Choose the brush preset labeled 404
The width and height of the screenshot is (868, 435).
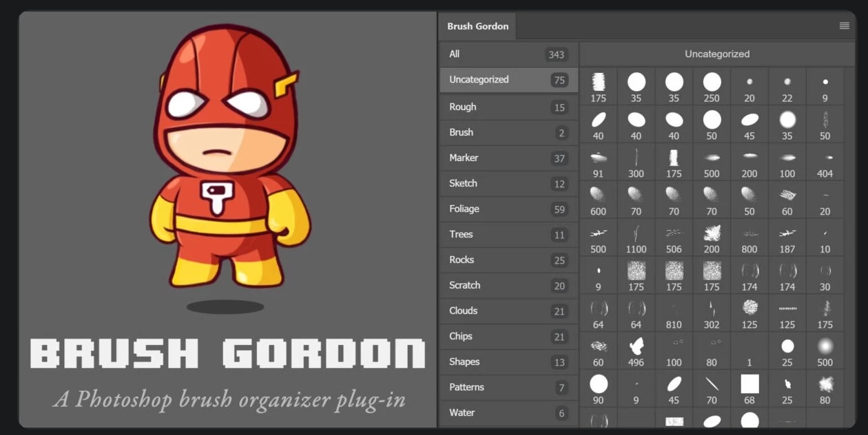click(825, 162)
